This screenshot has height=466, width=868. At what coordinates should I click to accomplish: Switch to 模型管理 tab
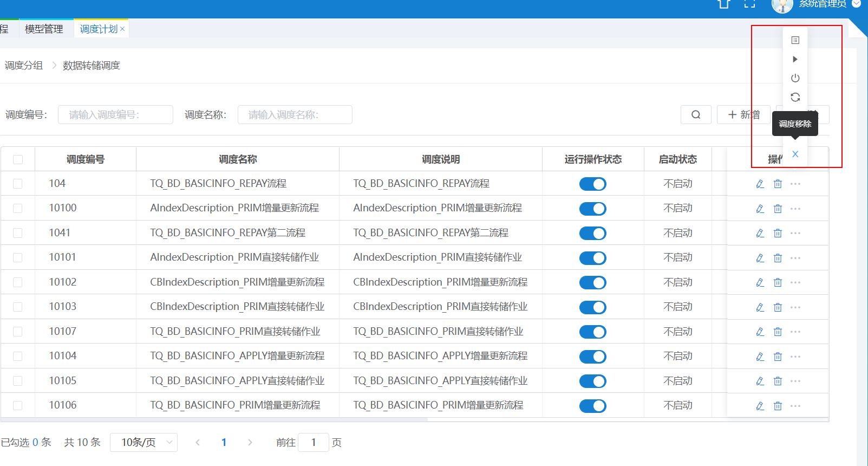click(44, 29)
